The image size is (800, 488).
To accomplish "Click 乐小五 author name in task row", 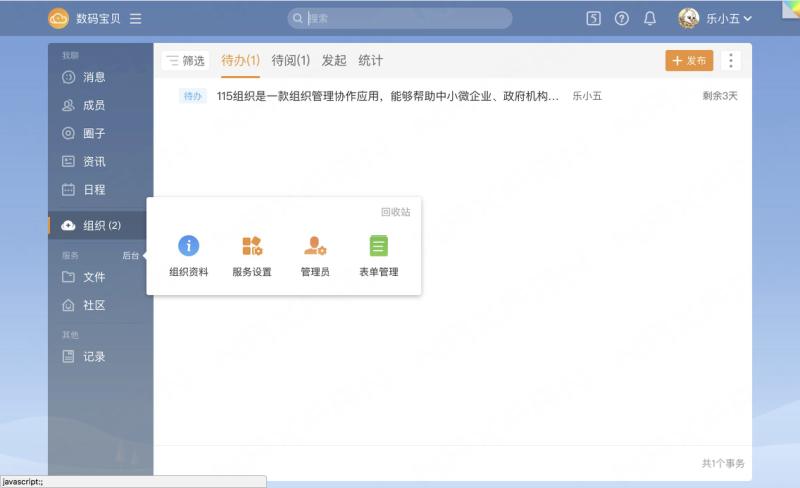I will pos(587,96).
